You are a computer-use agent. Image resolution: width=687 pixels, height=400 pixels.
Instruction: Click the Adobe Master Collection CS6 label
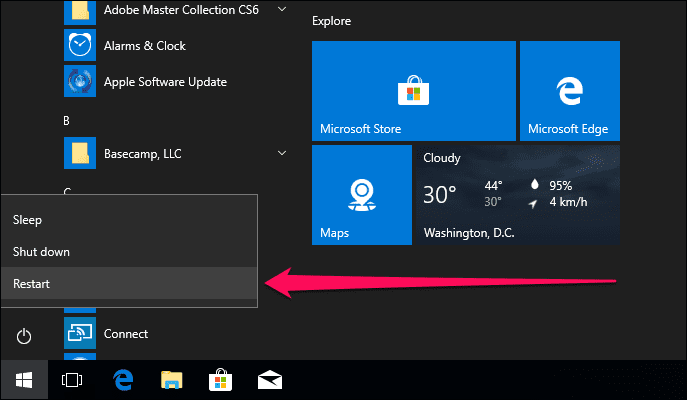[x=181, y=10]
